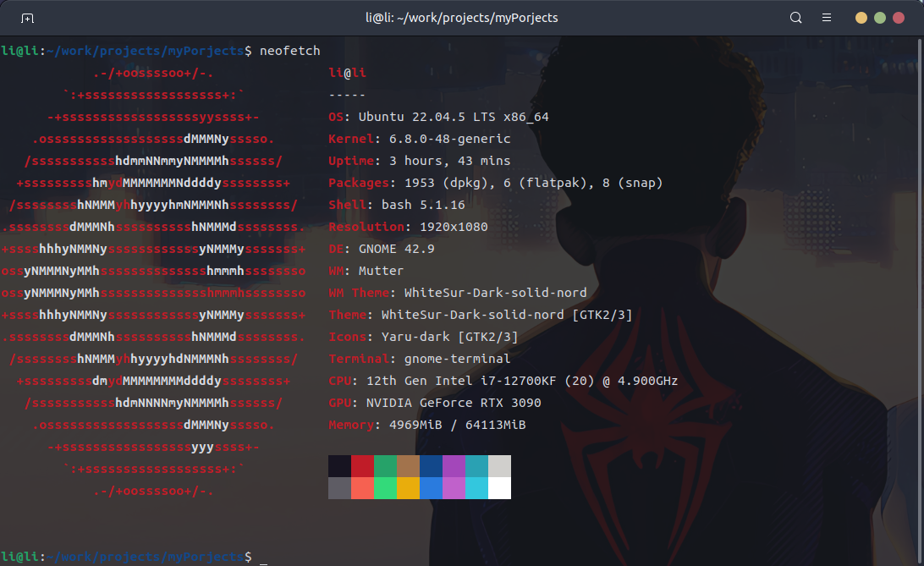Click the Theme line ending [GTK2/3]
The height and width of the screenshot is (566, 924).
point(481,315)
